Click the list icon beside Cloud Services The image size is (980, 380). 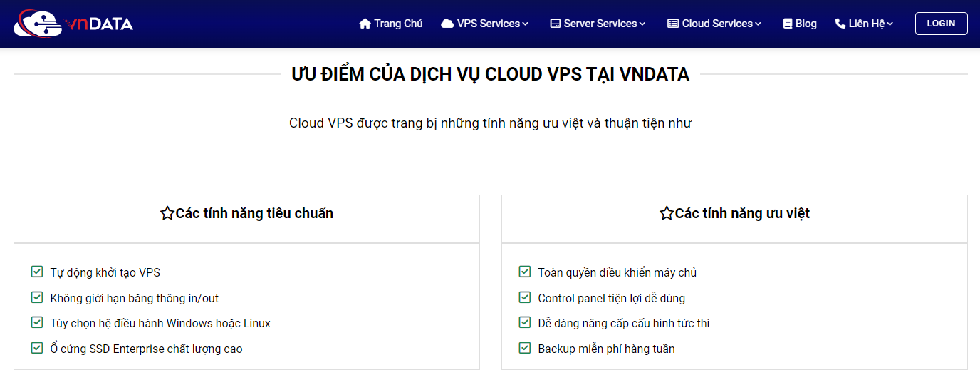[x=673, y=24]
